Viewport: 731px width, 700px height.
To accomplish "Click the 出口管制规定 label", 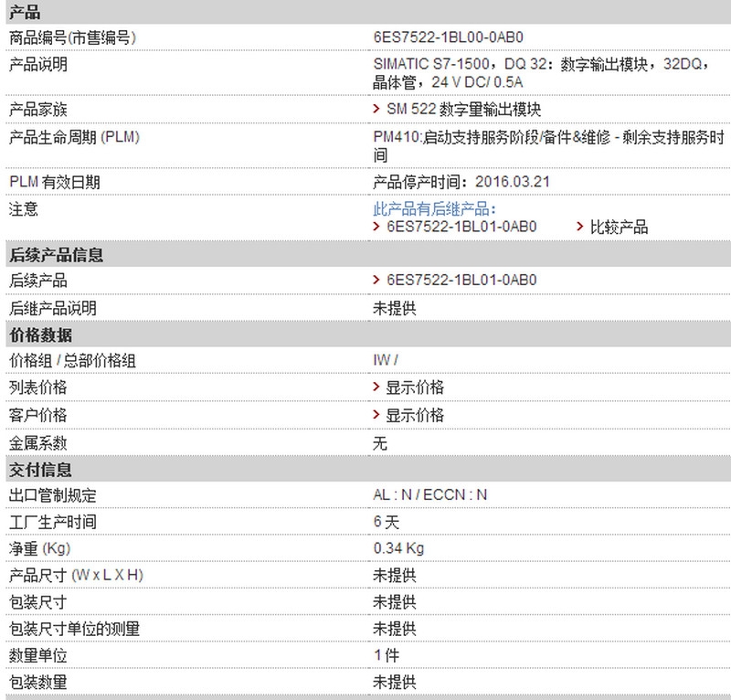I will pyautogui.click(x=52, y=495).
